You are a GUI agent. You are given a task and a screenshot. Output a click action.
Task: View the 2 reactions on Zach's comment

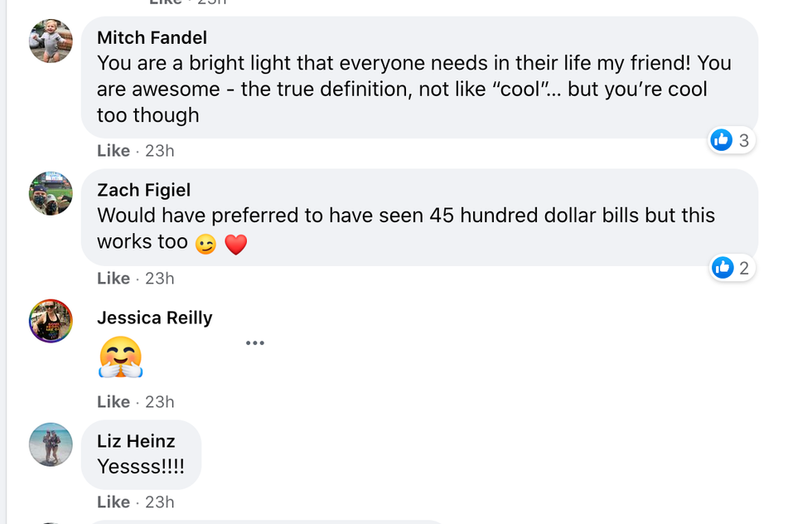tap(732, 268)
